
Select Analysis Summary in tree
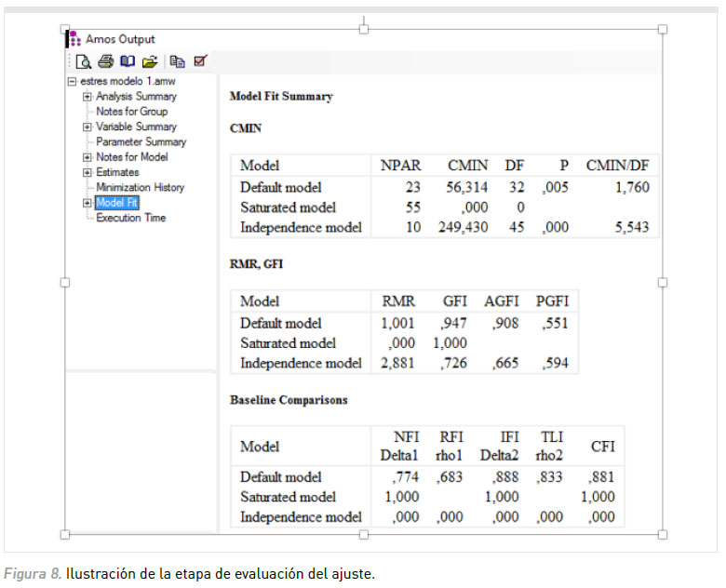coord(136,97)
